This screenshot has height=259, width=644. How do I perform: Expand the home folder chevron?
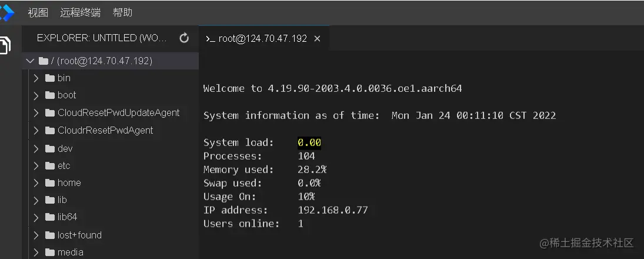[36, 183]
